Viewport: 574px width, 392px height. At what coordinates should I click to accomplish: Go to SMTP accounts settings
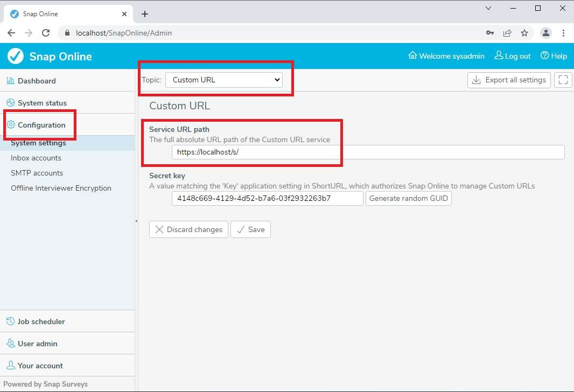37,173
